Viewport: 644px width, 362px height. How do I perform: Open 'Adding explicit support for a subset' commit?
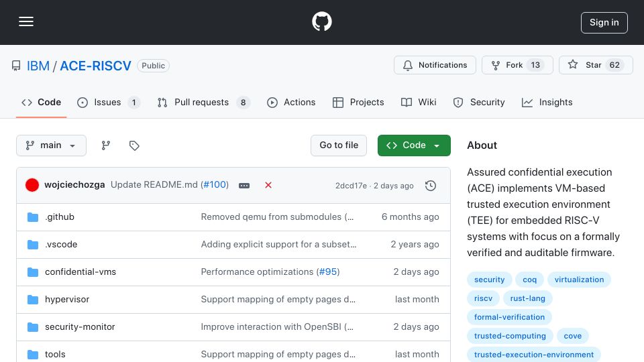278,244
